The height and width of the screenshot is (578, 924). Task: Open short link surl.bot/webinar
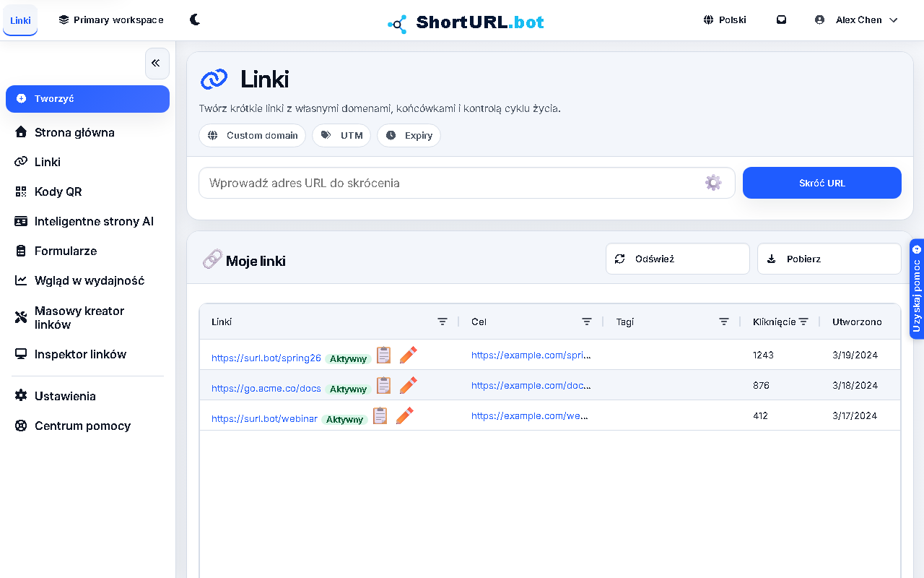tap(264, 418)
